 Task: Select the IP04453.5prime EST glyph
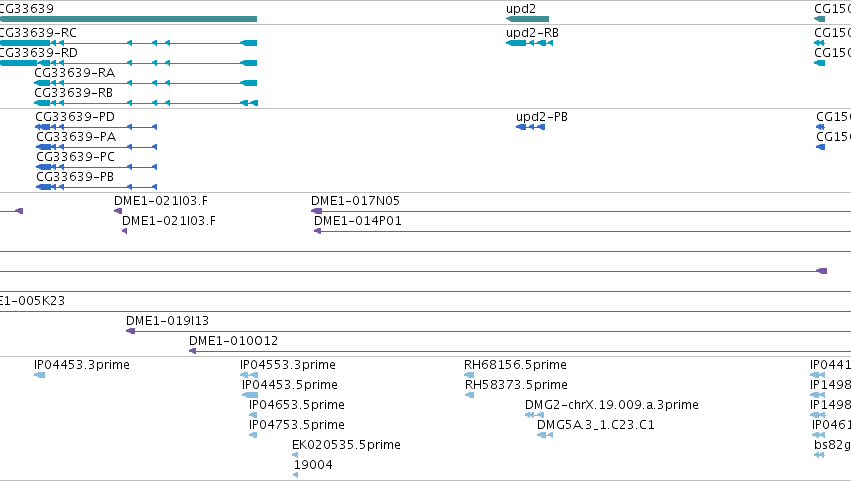pos(250,395)
